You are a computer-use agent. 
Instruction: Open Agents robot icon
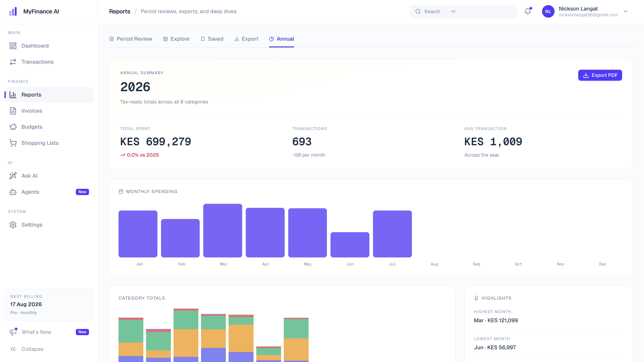[13, 192]
